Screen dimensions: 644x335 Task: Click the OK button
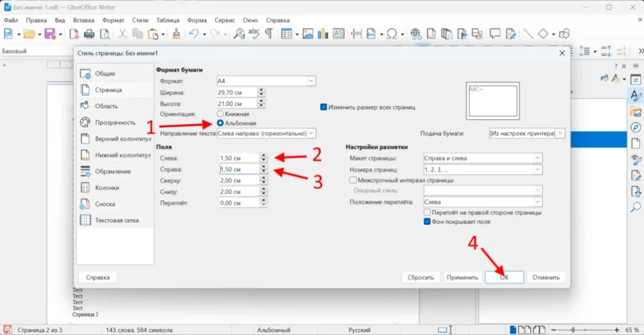504,278
